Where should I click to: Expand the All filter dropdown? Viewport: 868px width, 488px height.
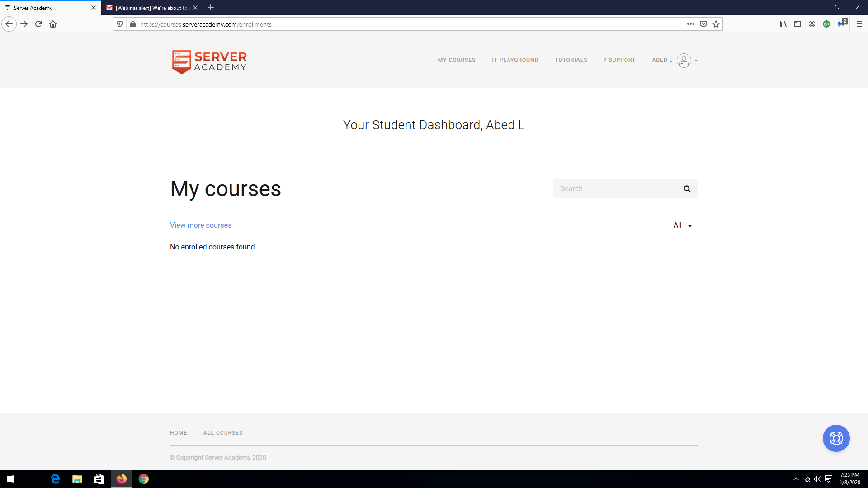683,225
